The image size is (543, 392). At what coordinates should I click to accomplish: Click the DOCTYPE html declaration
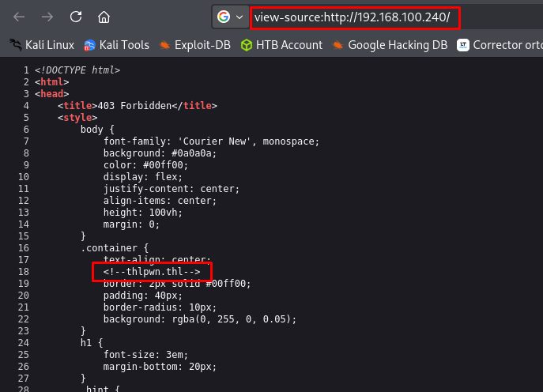coord(77,70)
